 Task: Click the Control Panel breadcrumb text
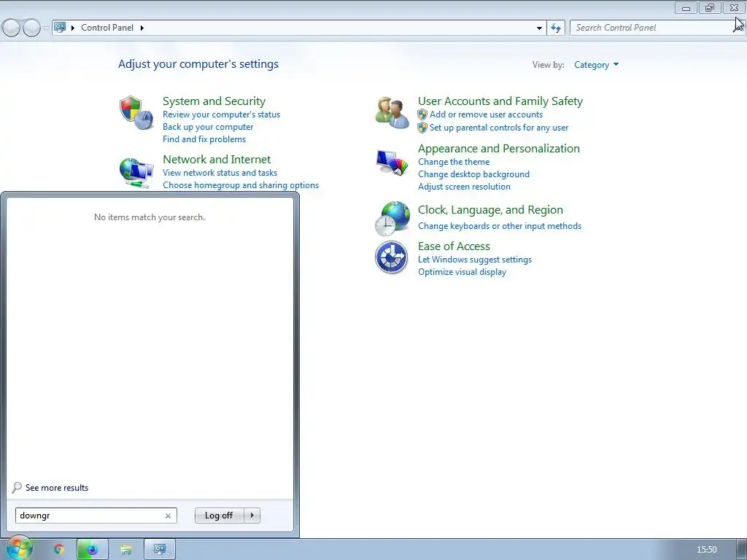click(x=107, y=28)
